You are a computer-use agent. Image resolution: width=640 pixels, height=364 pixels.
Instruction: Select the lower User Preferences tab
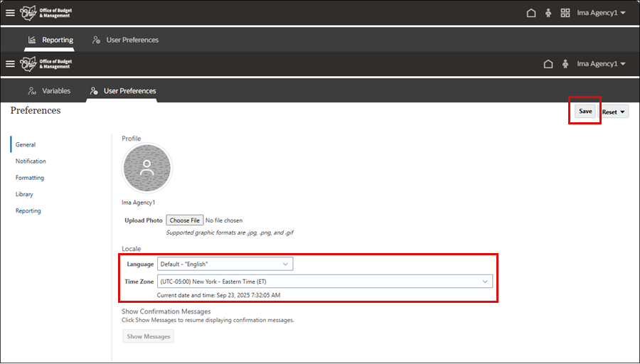123,91
